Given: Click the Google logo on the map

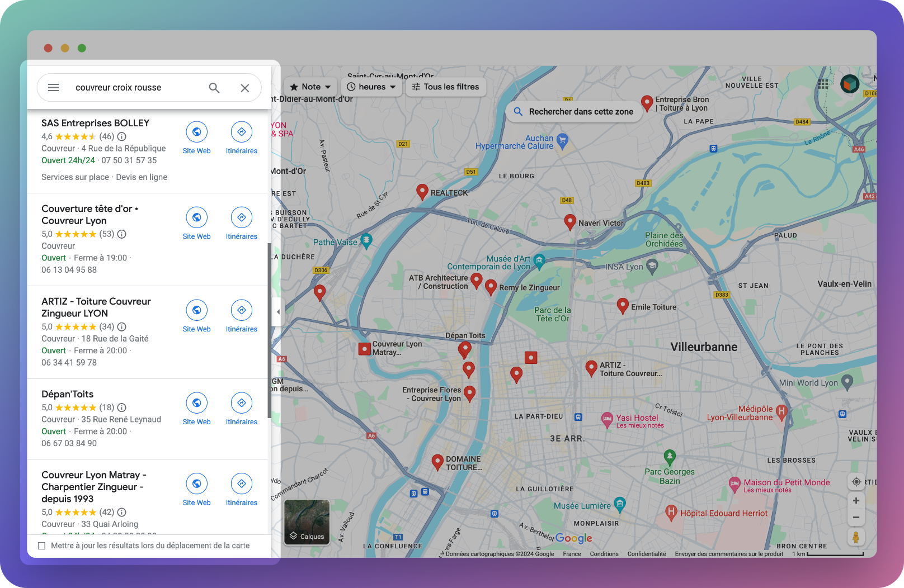Looking at the screenshot, I should [x=573, y=538].
